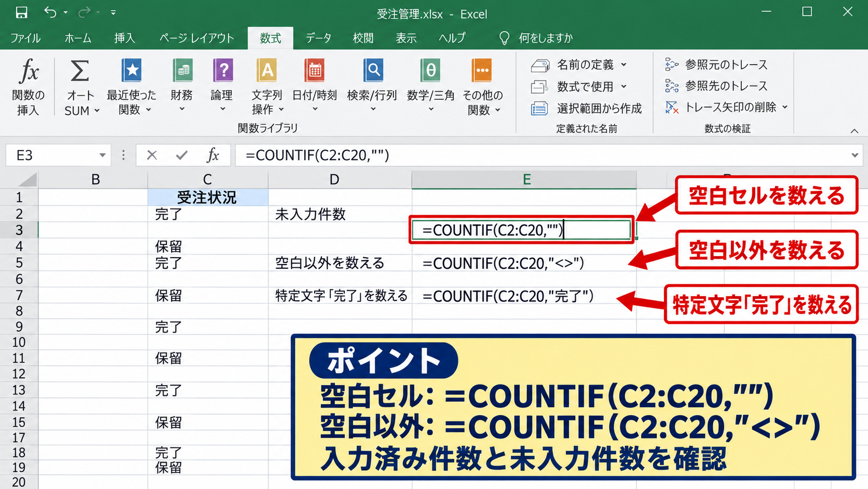Expand Remove Arrows (トレース矢印の削除) dropdown arrow
Image resolution: width=868 pixels, height=489 pixels.
(x=785, y=107)
